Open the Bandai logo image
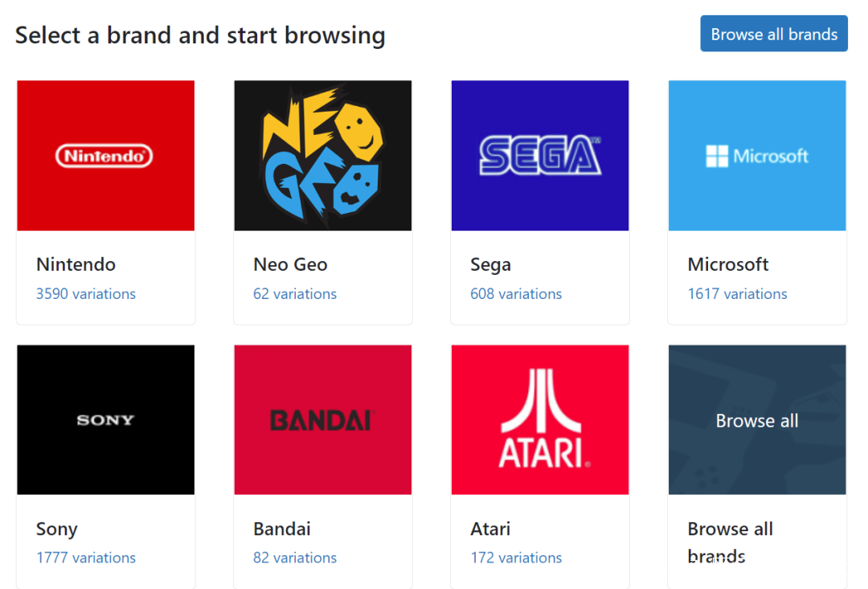Image resolution: width=868 pixels, height=589 pixels. 323,419
